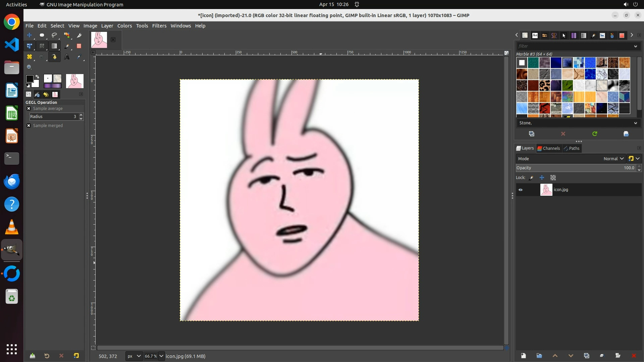
Task: Click the new layer button at bottom
Action: [x=523, y=356]
